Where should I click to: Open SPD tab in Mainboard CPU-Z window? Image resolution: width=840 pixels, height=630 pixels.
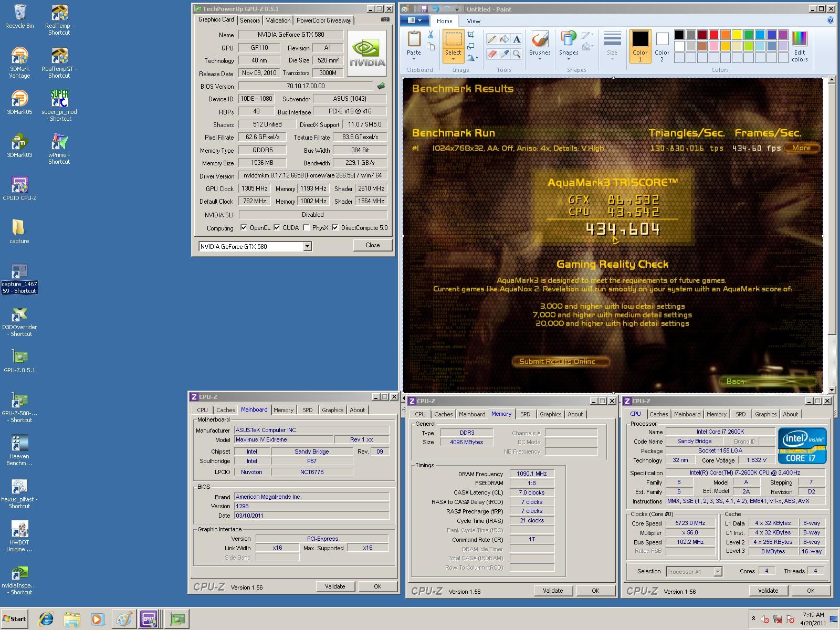308,410
